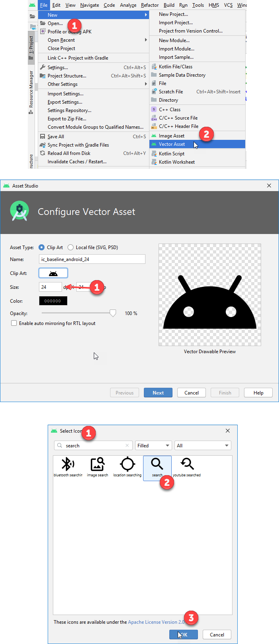Expand the New submenu arrow
The width and height of the screenshot is (279, 644).
click(x=146, y=15)
